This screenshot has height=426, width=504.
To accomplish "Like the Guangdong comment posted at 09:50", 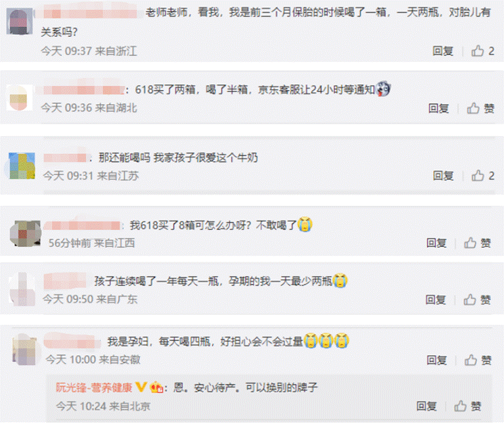I will click(477, 300).
